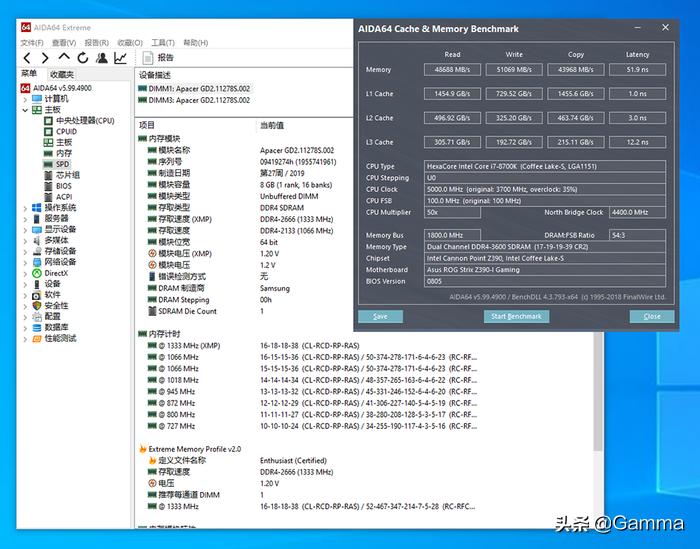Click the 网络设备 network icon
The width and height of the screenshot is (700, 549).
(37, 262)
